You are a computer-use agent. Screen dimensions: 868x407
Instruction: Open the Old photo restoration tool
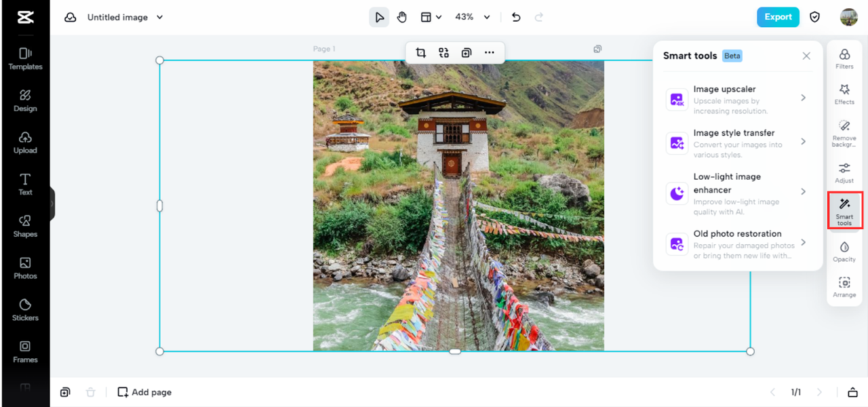pos(738,244)
